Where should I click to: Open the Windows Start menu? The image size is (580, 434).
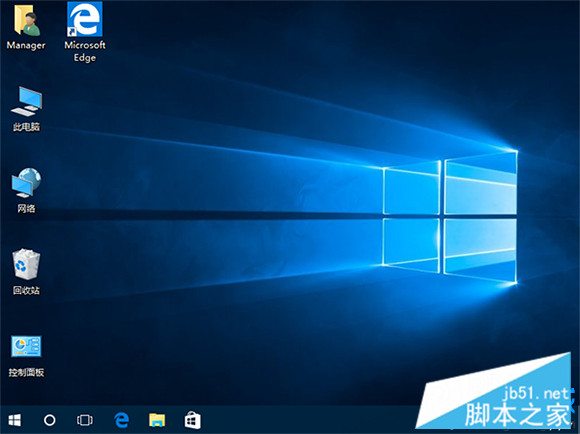(14, 420)
